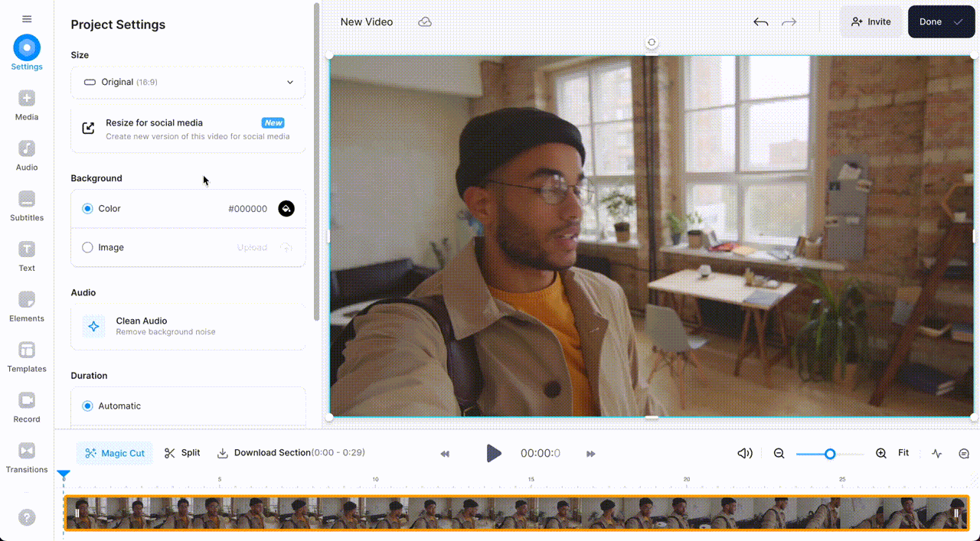Open the Original (16:9) size dropdown
The width and height of the screenshot is (980, 541).
pos(188,82)
